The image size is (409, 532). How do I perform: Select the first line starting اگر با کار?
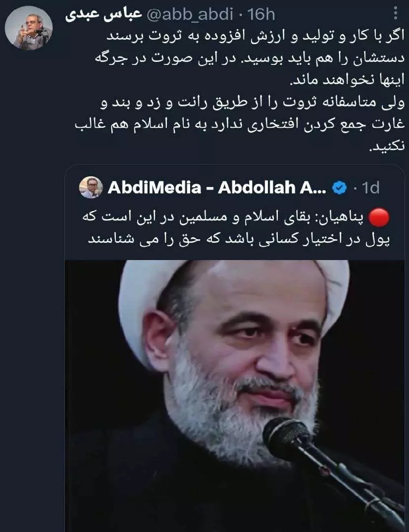[x=256, y=36]
